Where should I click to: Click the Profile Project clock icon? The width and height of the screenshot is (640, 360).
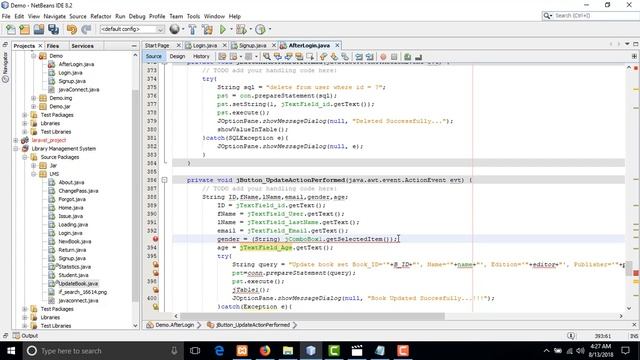coord(260,29)
